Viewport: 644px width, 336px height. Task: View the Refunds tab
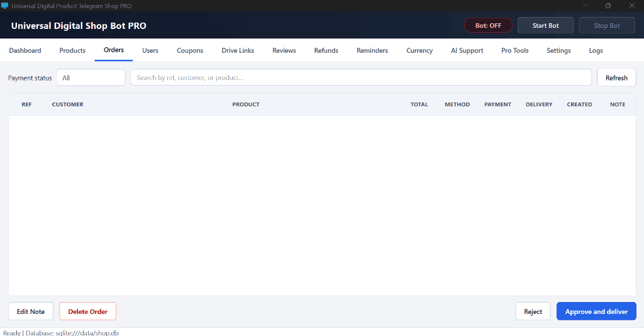326,50
